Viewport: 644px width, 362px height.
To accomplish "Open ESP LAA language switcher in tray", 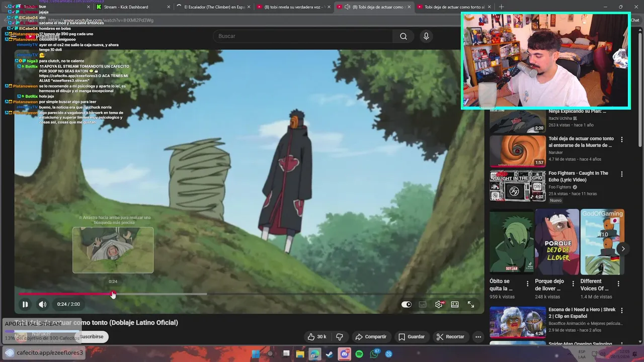I will [582, 354].
